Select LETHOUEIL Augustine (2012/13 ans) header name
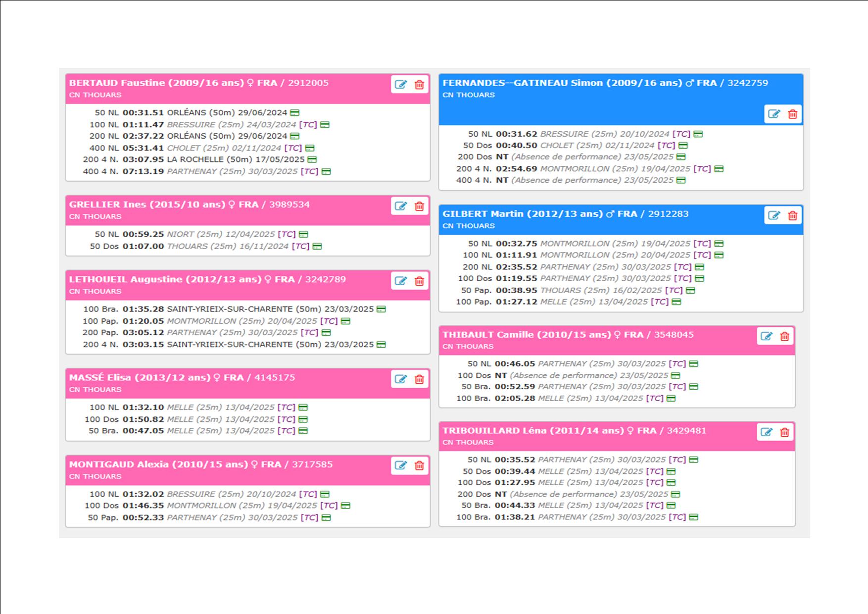This screenshot has height=614, width=868. [165, 279]
